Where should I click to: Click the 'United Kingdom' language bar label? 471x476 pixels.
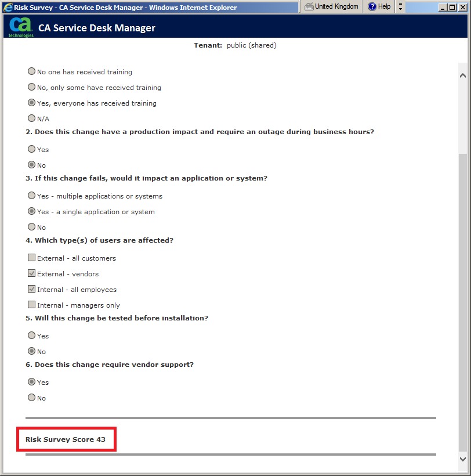pos(336,6)
